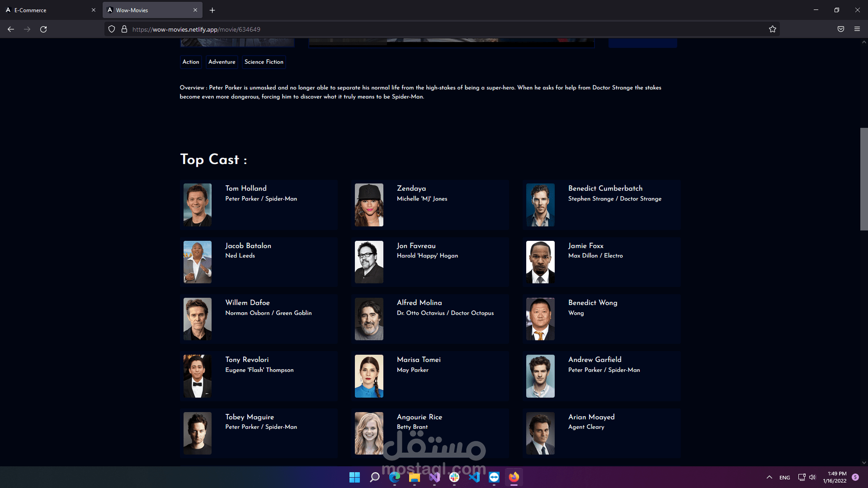The height and width of the screenshot is (488, 868).
Task: Click the Save to Pocket icon
Action: [840, 29]
